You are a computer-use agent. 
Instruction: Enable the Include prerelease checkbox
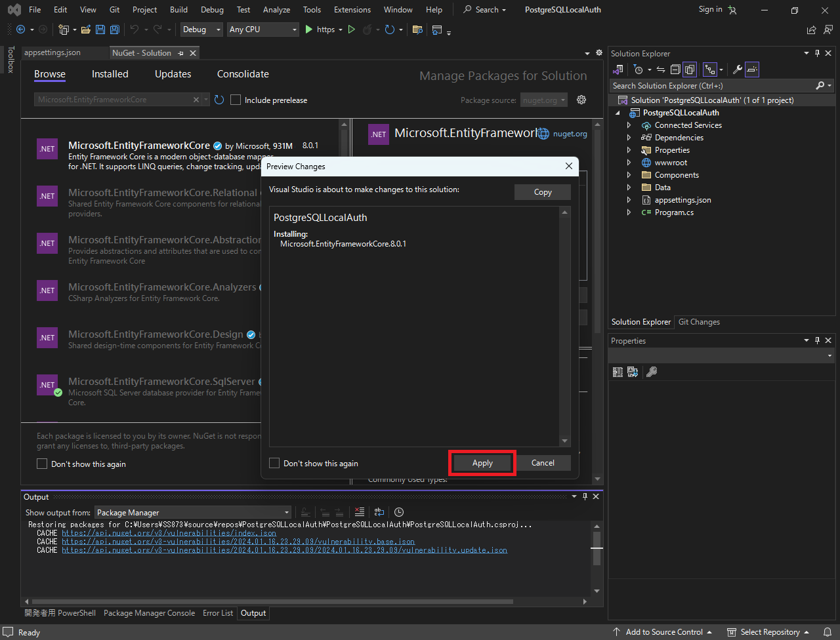[x=236, y=100]
